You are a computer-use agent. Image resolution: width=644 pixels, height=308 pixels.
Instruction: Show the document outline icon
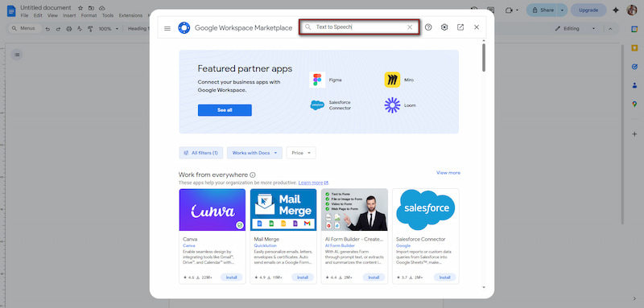pyautogui.click(x=17, y=55)
